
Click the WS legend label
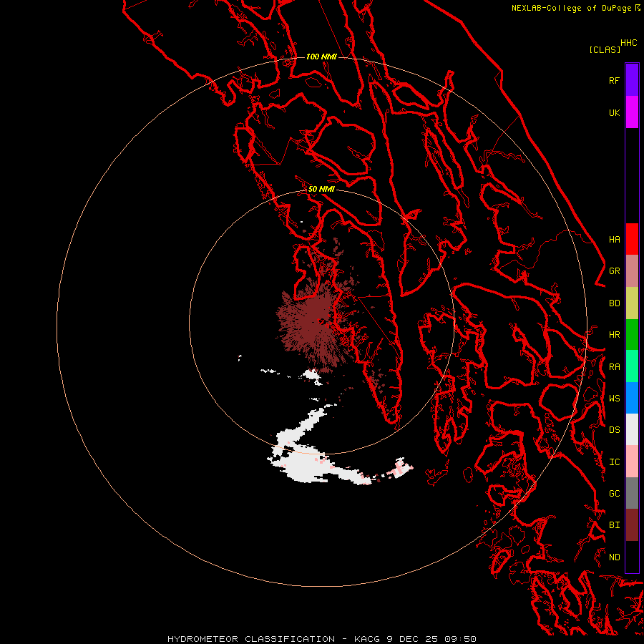click(614, 398)
